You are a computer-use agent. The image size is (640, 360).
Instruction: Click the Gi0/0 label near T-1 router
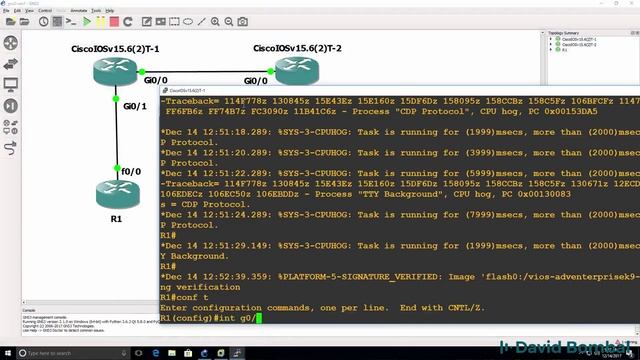click(156, 80)
